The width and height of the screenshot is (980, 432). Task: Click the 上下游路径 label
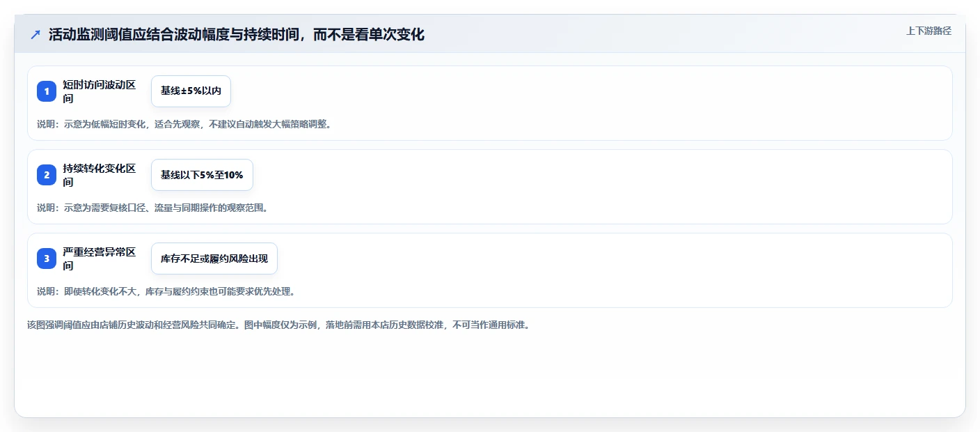(x=928, y=31)
